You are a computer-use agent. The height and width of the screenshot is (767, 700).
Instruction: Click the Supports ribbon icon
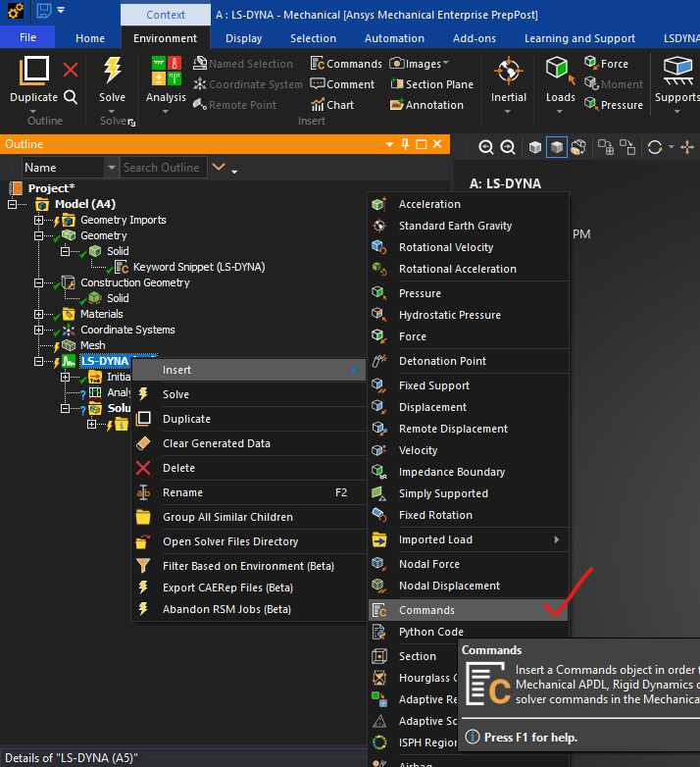(x=677, y=72)
